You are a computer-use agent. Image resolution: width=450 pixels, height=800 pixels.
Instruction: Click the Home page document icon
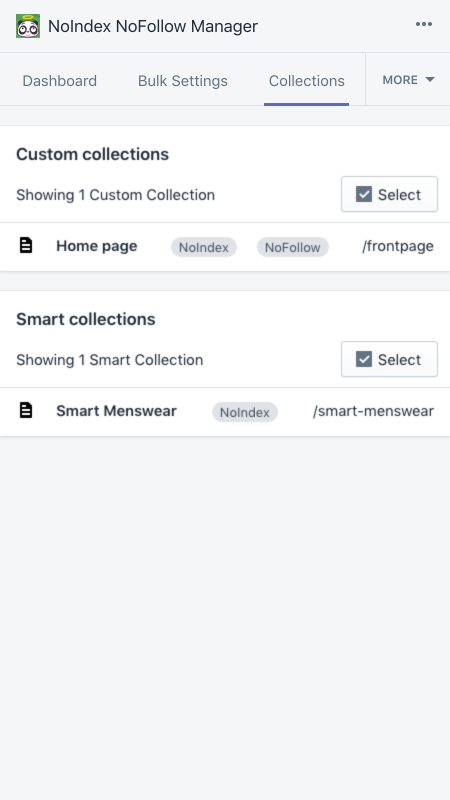[26, 246]
